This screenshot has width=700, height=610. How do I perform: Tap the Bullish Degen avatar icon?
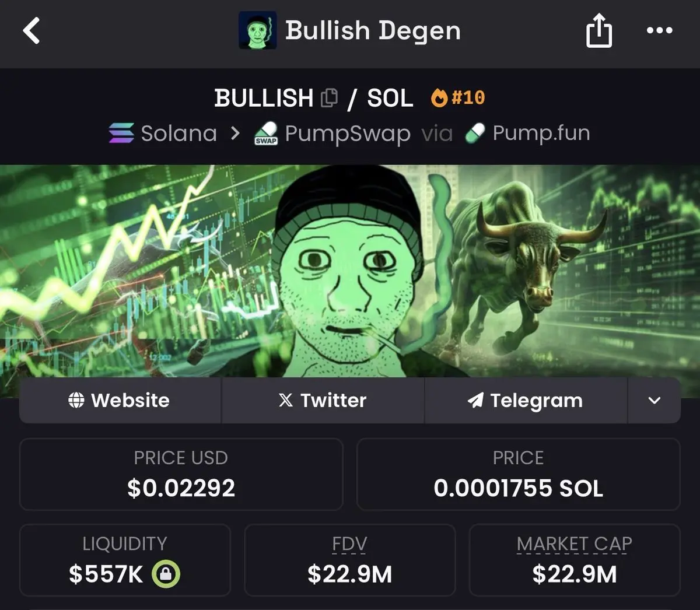(x=258, y=31)
